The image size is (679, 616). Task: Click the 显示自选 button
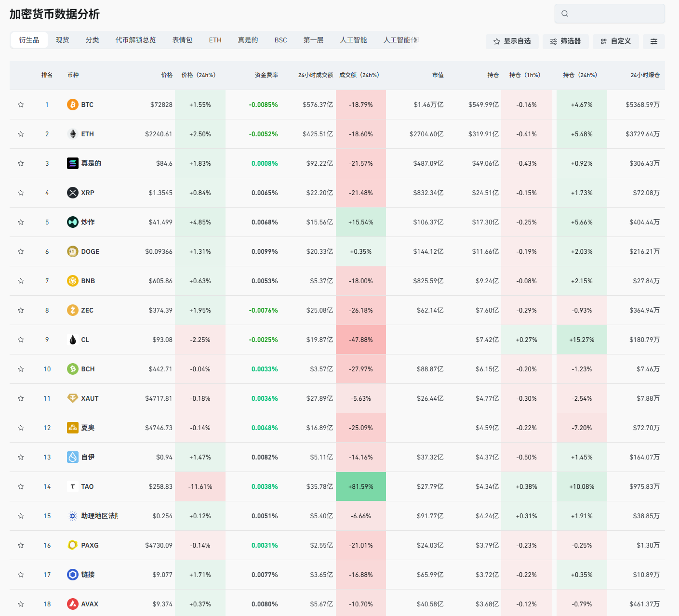point(512,41)
